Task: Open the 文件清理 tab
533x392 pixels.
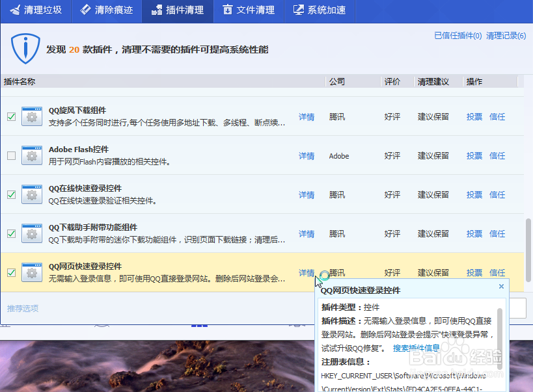Action: [249, 10]
